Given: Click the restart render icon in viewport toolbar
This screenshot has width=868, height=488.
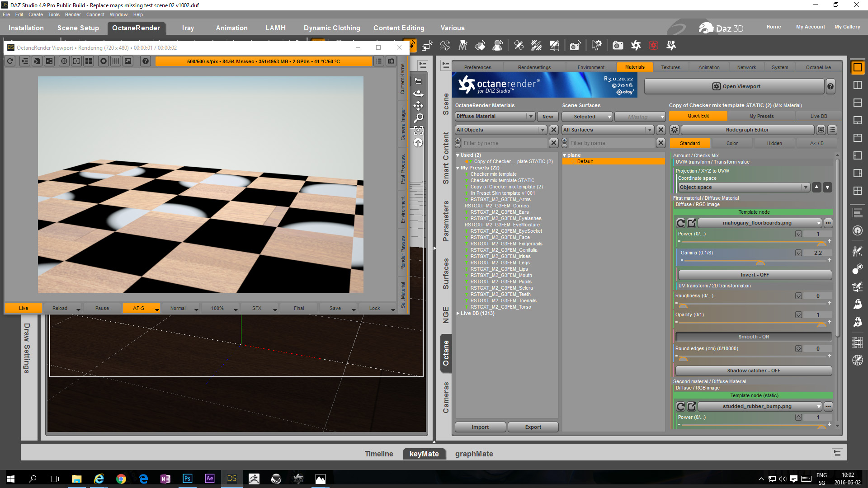Looking at the screenshot, I should (10, 61).
